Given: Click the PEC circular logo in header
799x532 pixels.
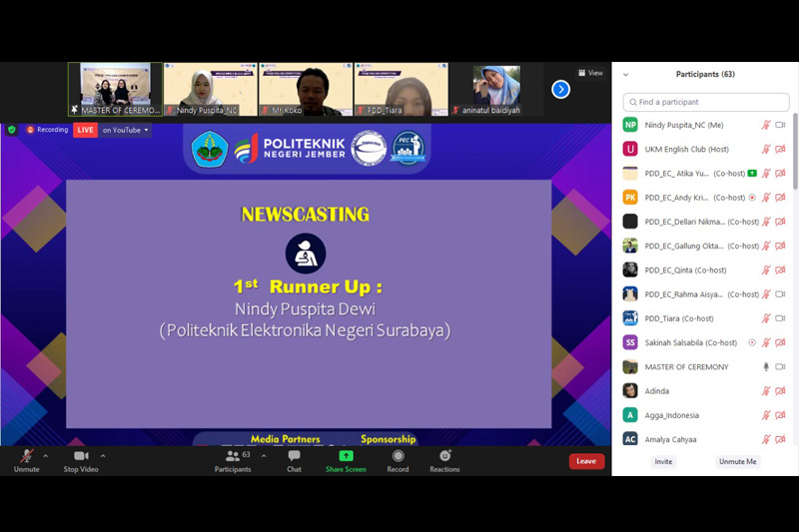Looking at the screenshot, I should click(x=407, y=148).
